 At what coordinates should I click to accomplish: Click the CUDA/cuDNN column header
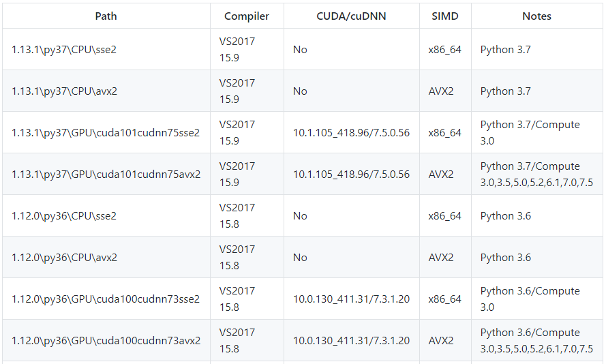(x=351, y=16)
